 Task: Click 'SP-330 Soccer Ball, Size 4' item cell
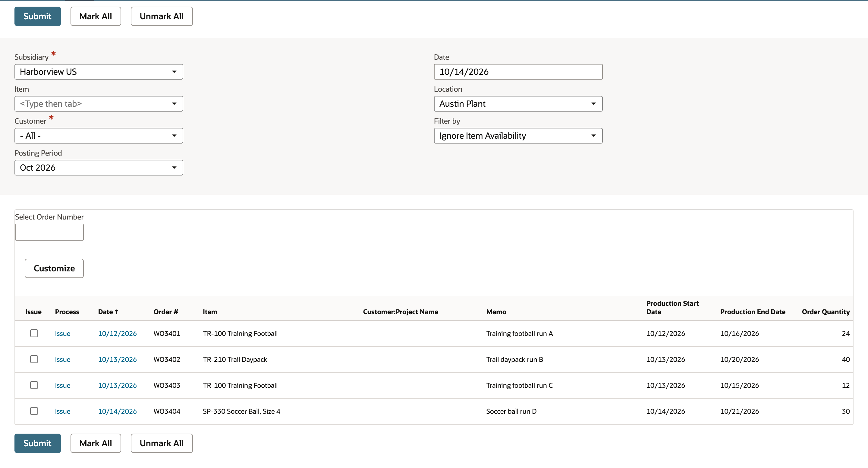(x=241, y=411)
